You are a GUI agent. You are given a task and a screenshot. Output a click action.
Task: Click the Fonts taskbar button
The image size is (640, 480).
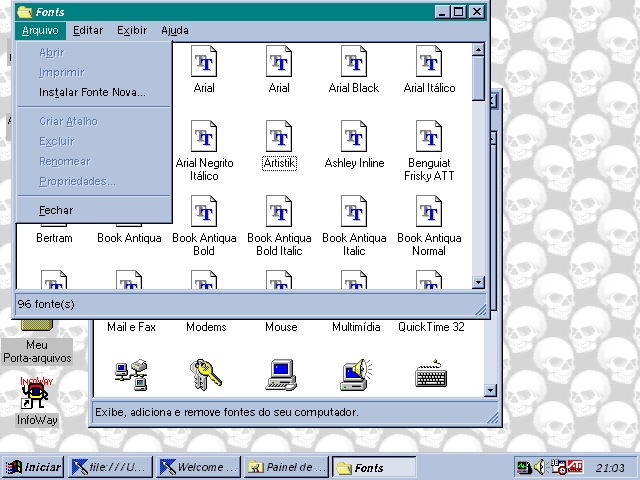[374, 467]
